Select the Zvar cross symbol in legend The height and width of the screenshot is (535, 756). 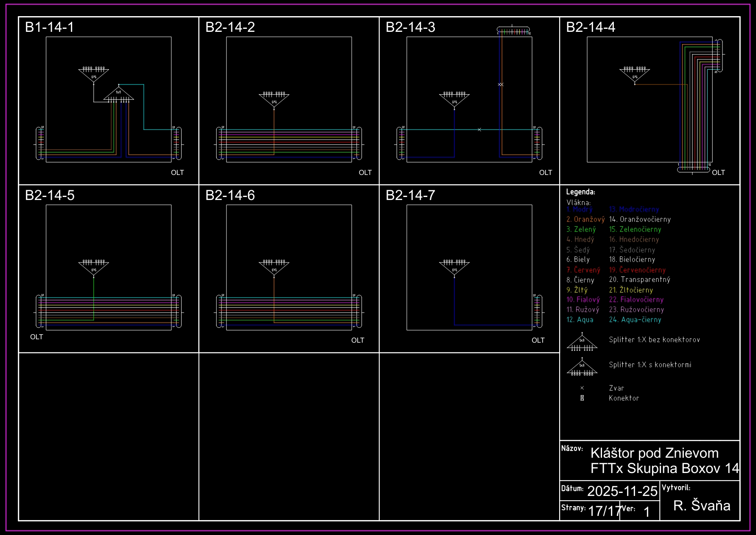click(582, 388)
